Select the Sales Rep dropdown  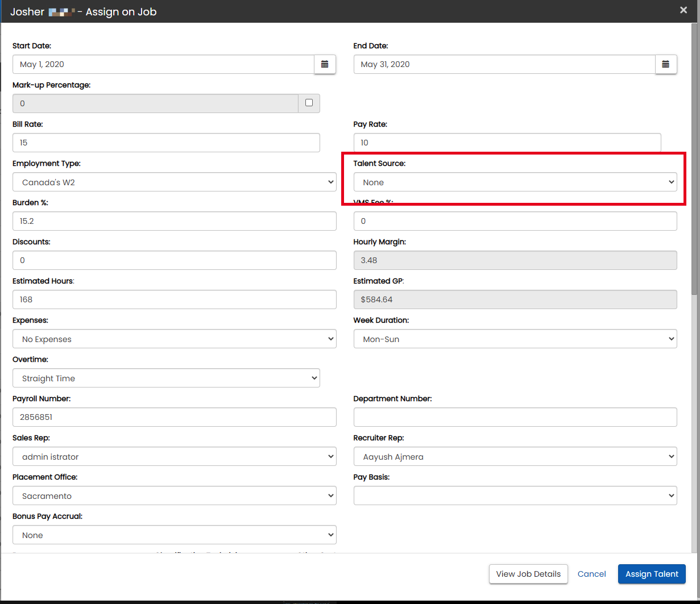(x=174, y=457)
